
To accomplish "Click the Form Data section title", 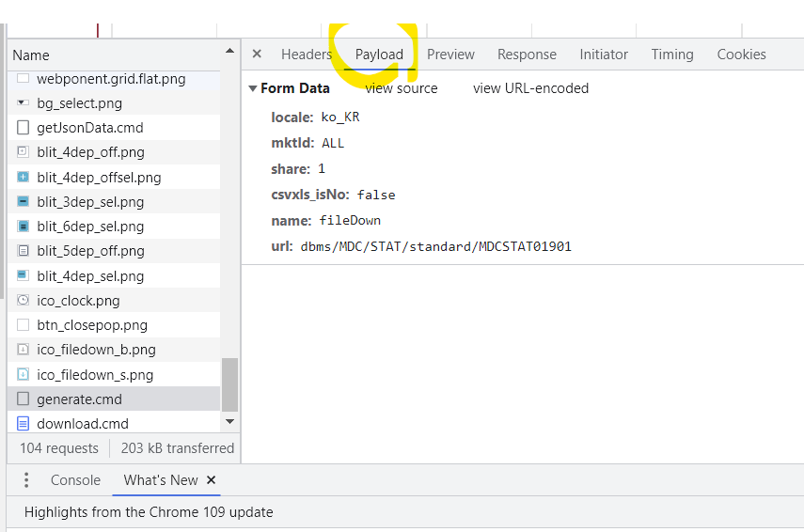I will pos(295,88).
